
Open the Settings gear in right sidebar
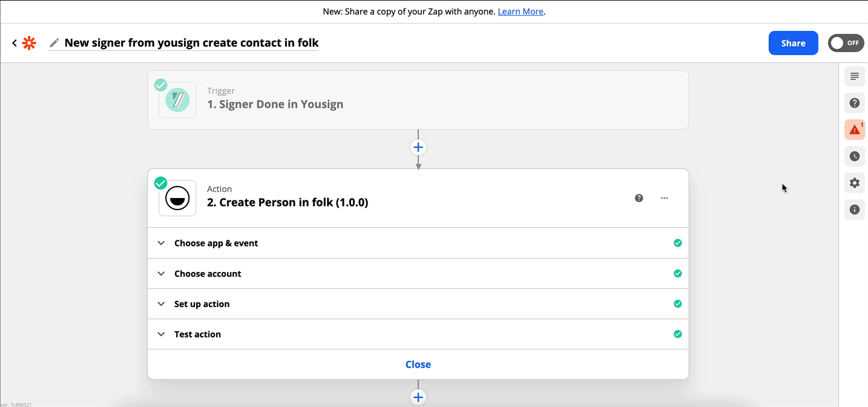point(855,183)
